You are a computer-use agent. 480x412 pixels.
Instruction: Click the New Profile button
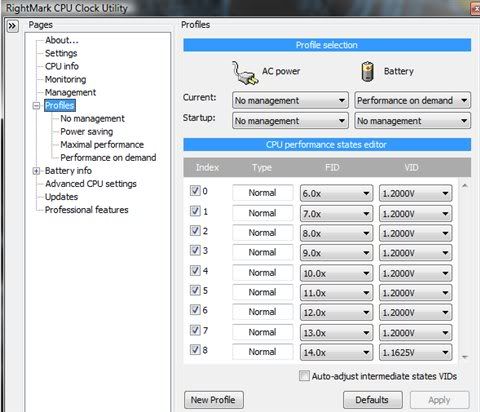tap(214, 400)
